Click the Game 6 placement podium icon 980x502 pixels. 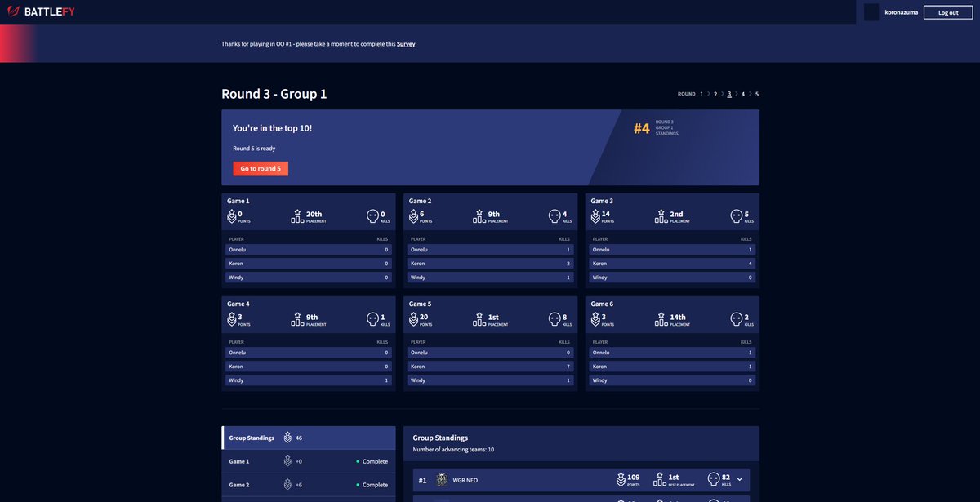coord(661,319)
